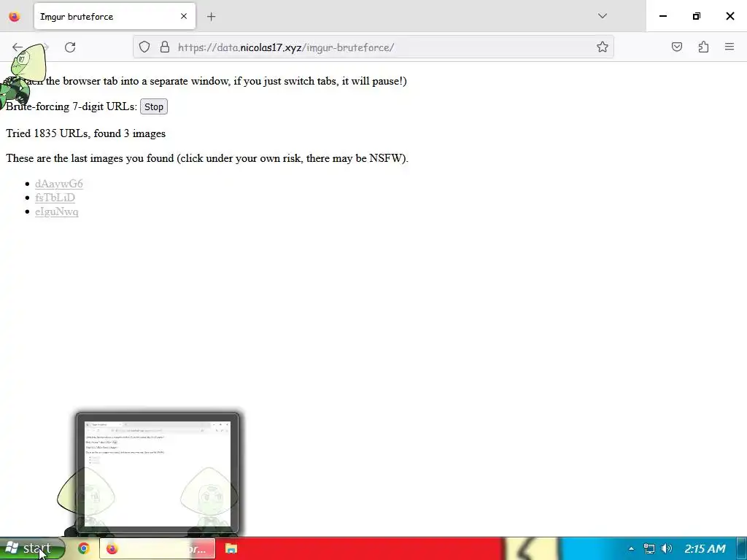Click the Firefox taskbar window button
747x560 pixels.
(x=158, y=548)
